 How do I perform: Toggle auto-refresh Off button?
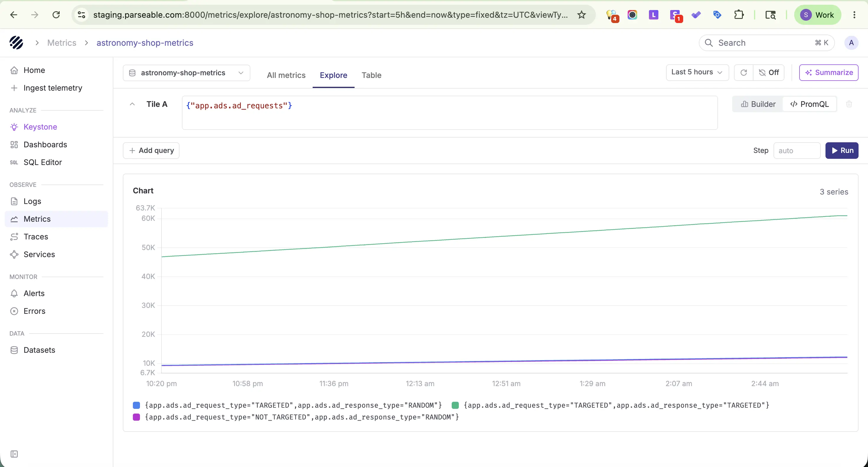point(769,72)
